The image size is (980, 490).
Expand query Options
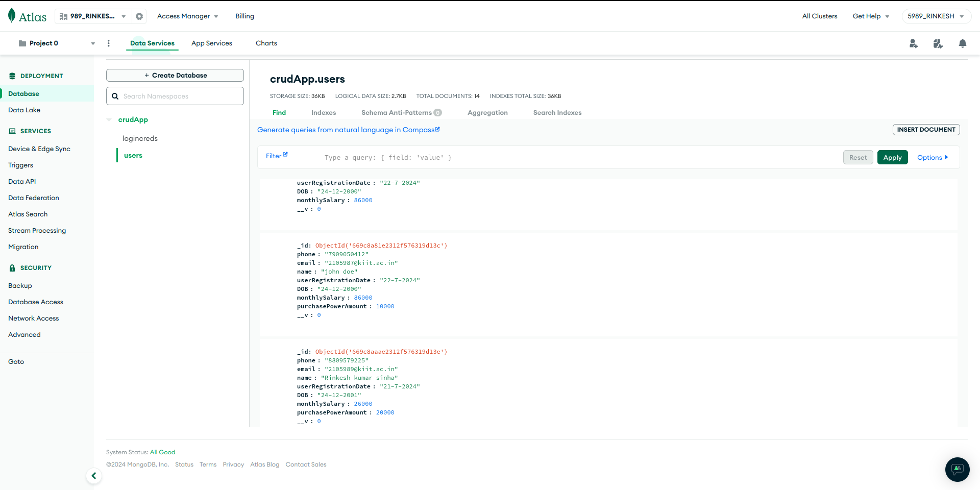(x=933, y=158)
